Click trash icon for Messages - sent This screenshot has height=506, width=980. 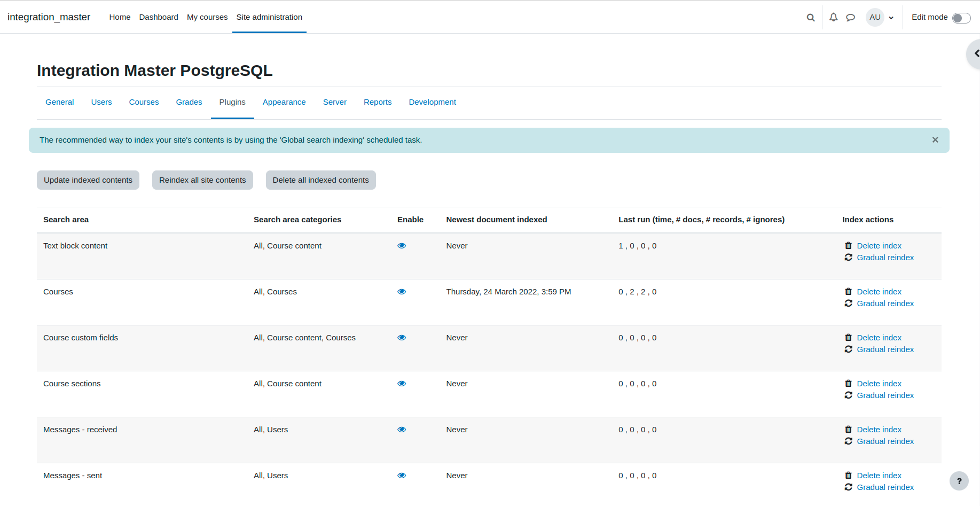(x=848, y=476)
